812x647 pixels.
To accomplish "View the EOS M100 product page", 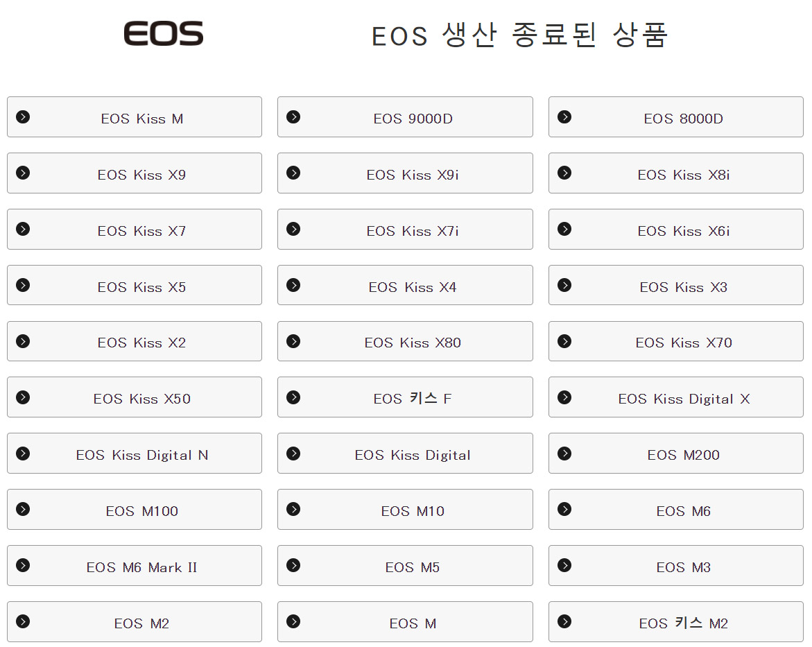I will (135, 509).
